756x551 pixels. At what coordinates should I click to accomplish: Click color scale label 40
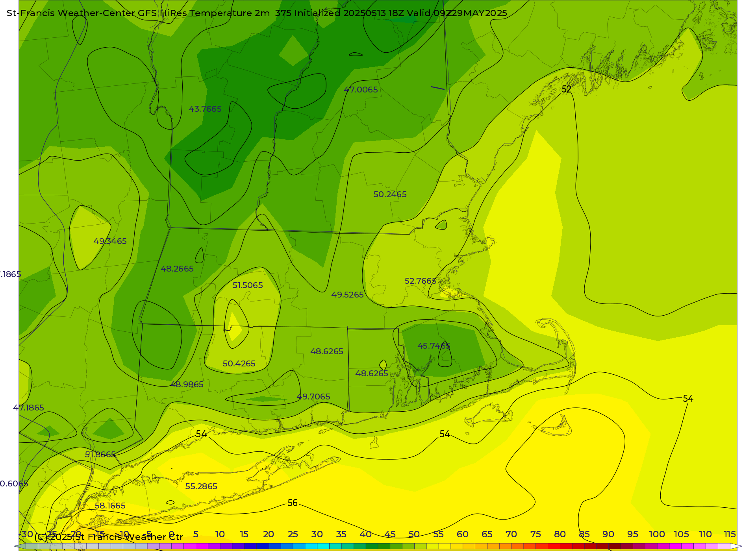pyautogui.click(x=366, y=534)
